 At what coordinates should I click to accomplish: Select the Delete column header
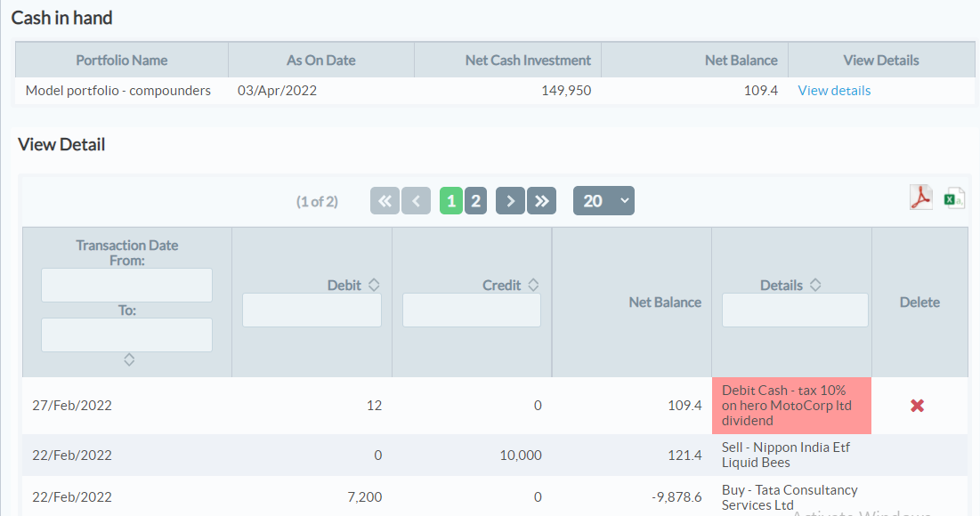tap(919, 302)
